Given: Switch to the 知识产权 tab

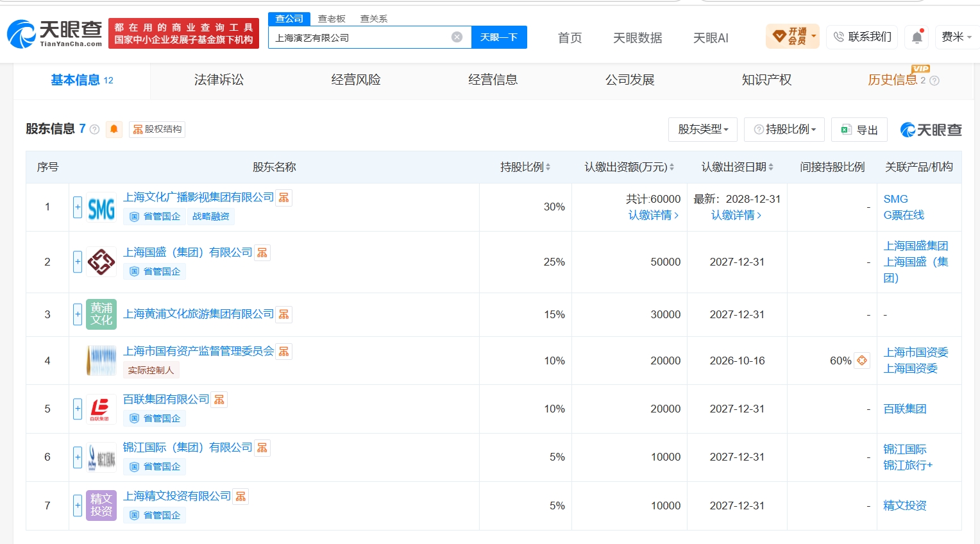Looking at the screenshot, I should tap(766, 80).
